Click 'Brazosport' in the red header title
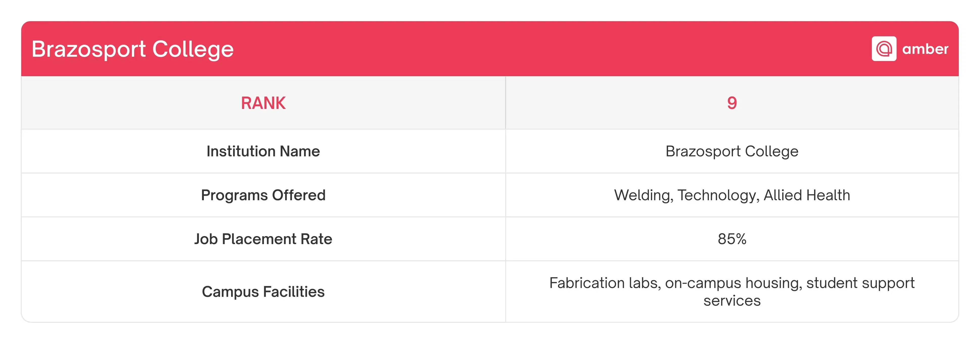The image size is (980, 342). tap(89, 49)
